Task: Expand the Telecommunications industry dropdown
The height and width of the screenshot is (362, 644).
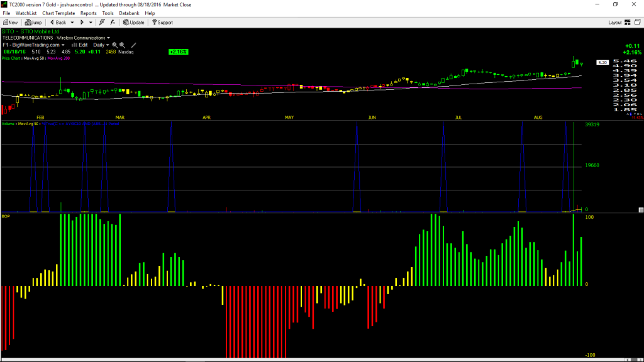Action: tap(108, 38)
